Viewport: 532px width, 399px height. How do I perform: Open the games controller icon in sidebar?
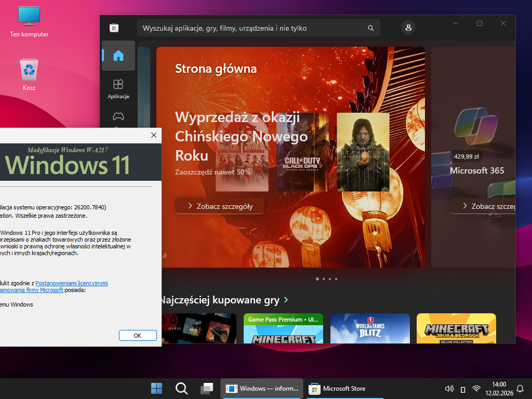[118, 117]
